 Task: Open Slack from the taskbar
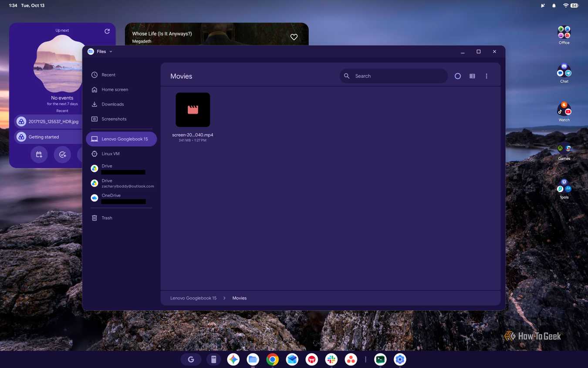[331, 359]
